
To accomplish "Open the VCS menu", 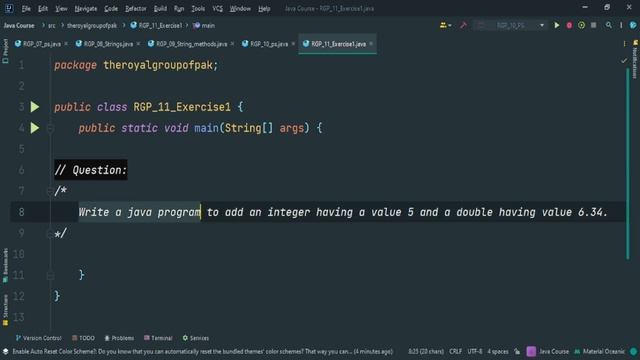I will coord(218,9).
